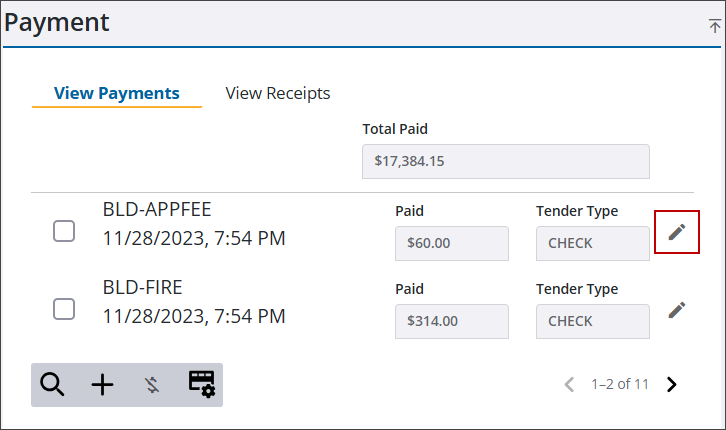This screenshot has width=726, height=430.
Task: Click the $60.00 Paid field
Action: tap(452, 243)
